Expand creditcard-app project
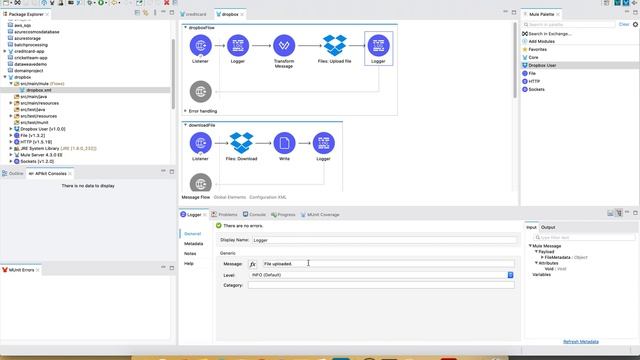 pyautogui.click(x=5, y=51)
